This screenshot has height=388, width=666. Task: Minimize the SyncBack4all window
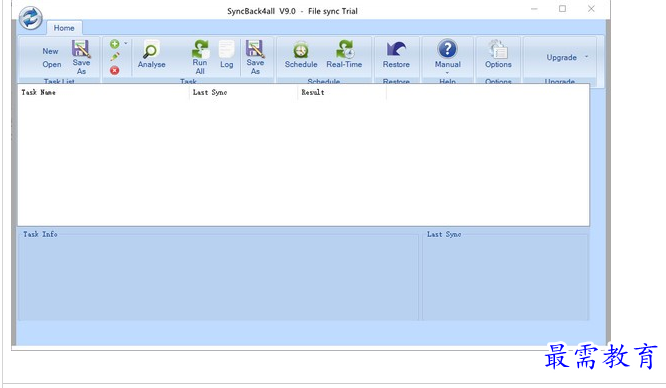click(534, 9)
